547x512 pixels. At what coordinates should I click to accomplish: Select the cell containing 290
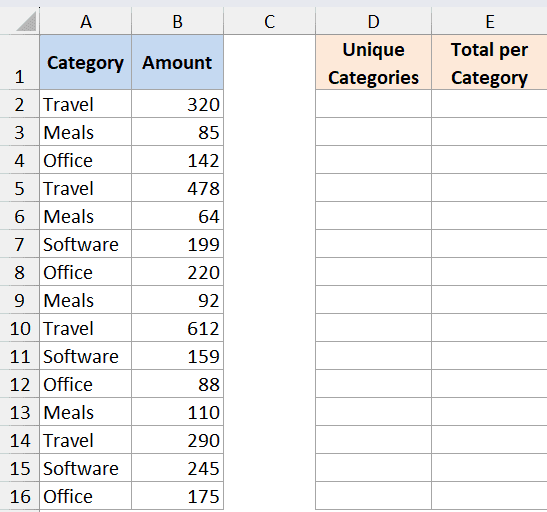click(177, 440)
